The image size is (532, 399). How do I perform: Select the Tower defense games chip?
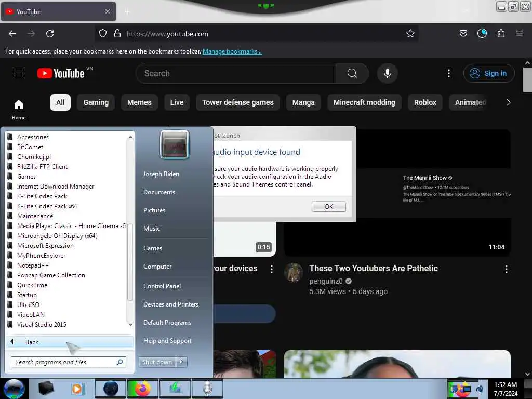point(238,102)
